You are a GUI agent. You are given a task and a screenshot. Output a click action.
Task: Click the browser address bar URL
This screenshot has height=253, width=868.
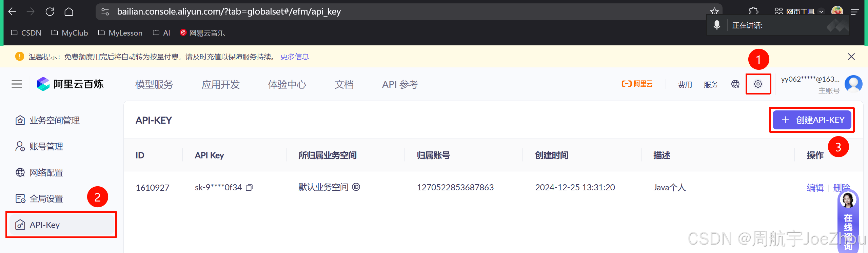pos(229,12)
